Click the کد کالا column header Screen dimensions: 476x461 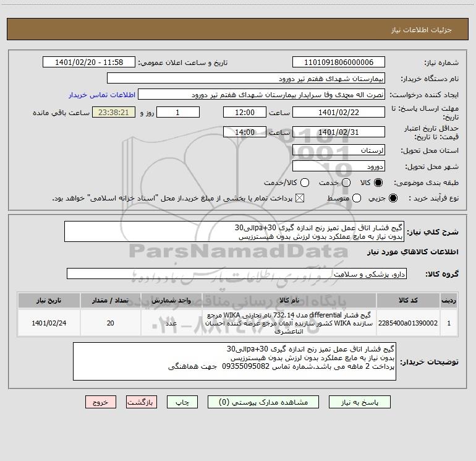tap(408, 301)
